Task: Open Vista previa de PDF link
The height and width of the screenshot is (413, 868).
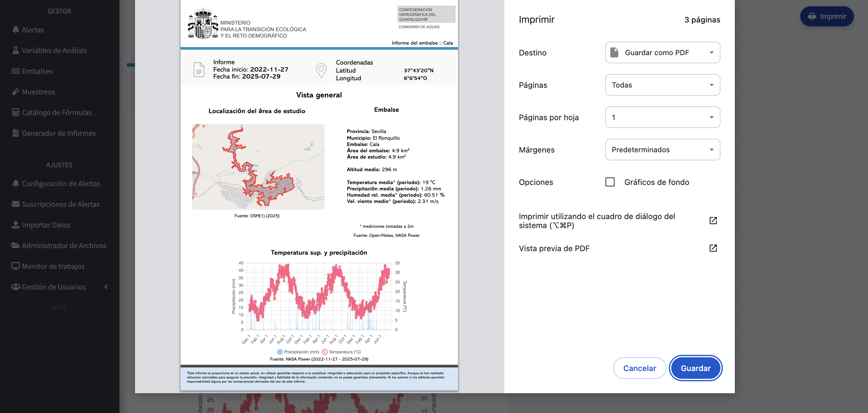Action: point(618,248)
